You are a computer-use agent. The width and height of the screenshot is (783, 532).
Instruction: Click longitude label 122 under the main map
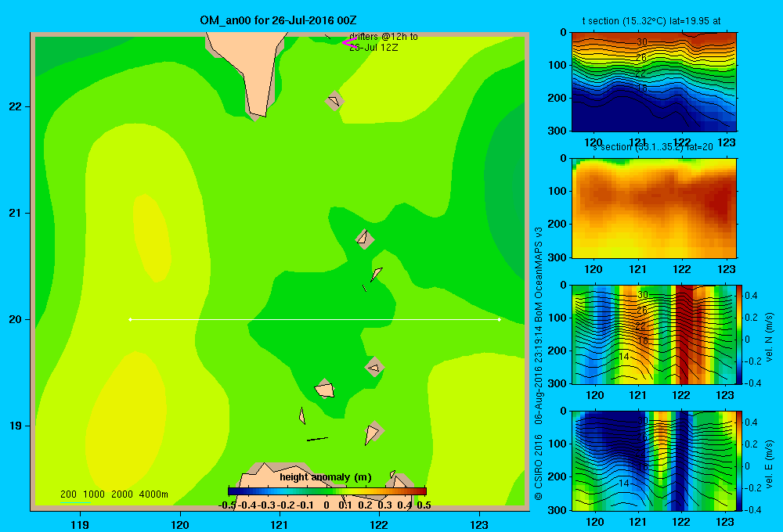click(379, 524)
